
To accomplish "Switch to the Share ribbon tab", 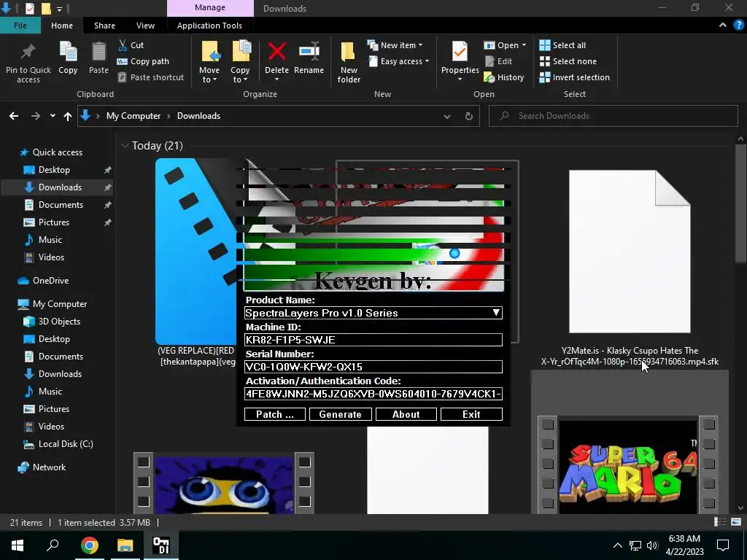I will [x=104, y=26].
